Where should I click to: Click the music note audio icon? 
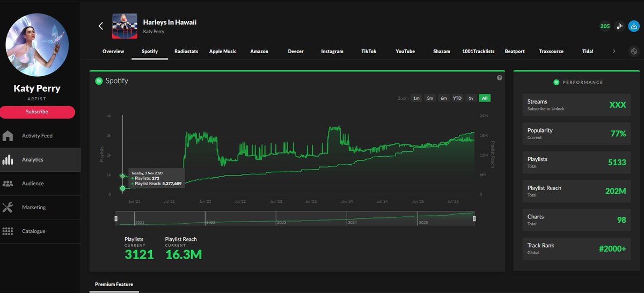pos(620,26)
